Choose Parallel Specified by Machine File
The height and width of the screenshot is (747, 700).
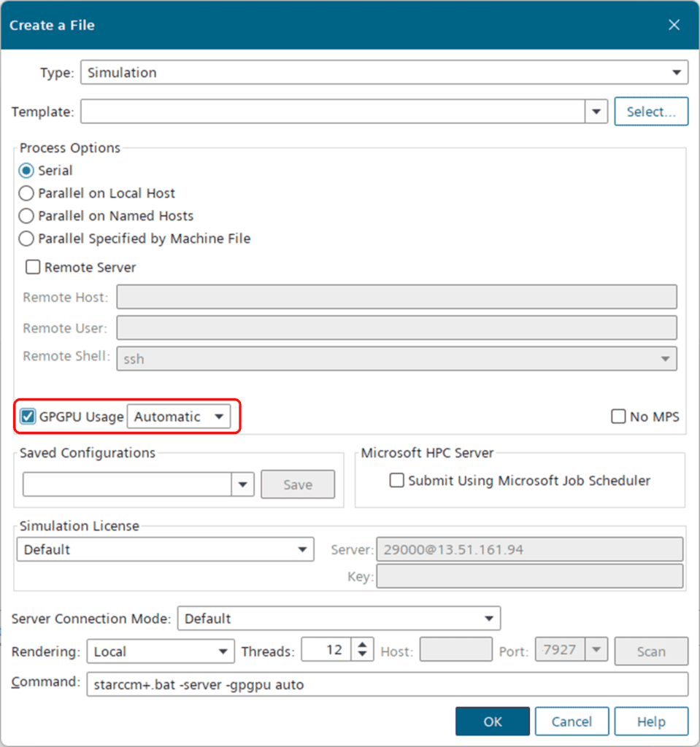pyautogui.click(x=27, y=239)
